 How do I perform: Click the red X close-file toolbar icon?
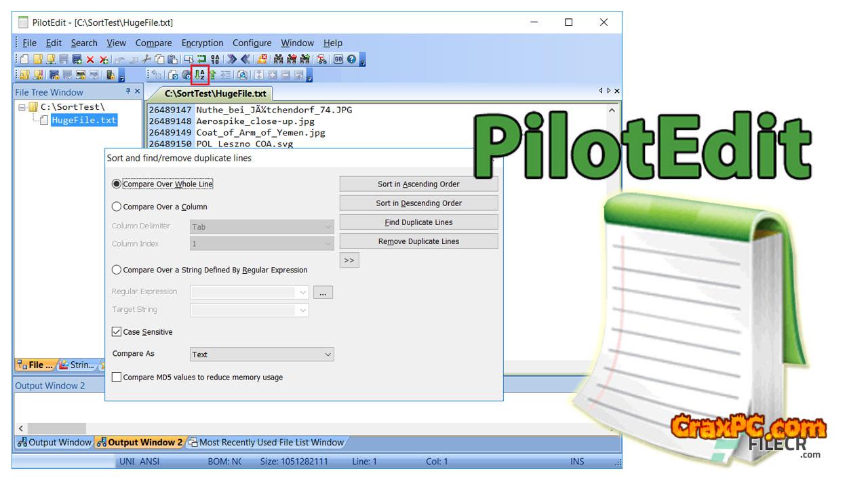[90, 60]
